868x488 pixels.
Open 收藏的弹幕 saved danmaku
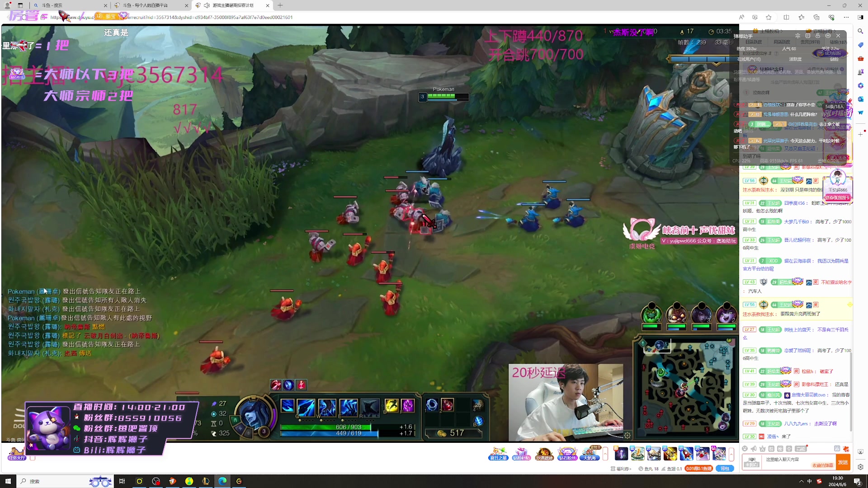tap(822, 465)
